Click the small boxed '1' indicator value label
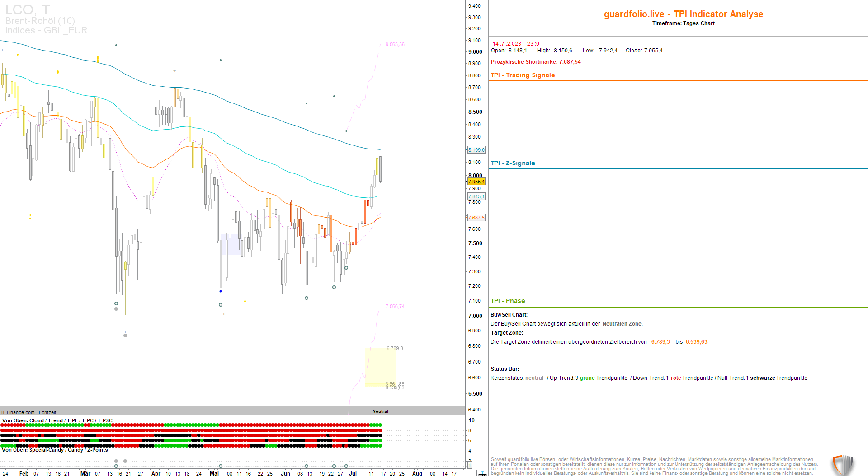Image resolution: width=868 pixels, height=476 pixels. (x=469, y=465)
